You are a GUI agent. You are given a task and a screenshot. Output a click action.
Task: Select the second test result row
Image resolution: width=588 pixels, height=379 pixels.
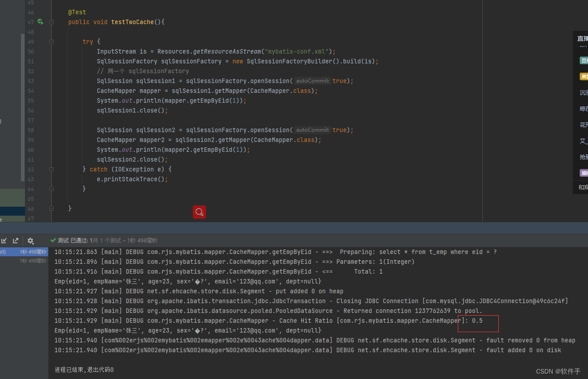tap(24, 261)
